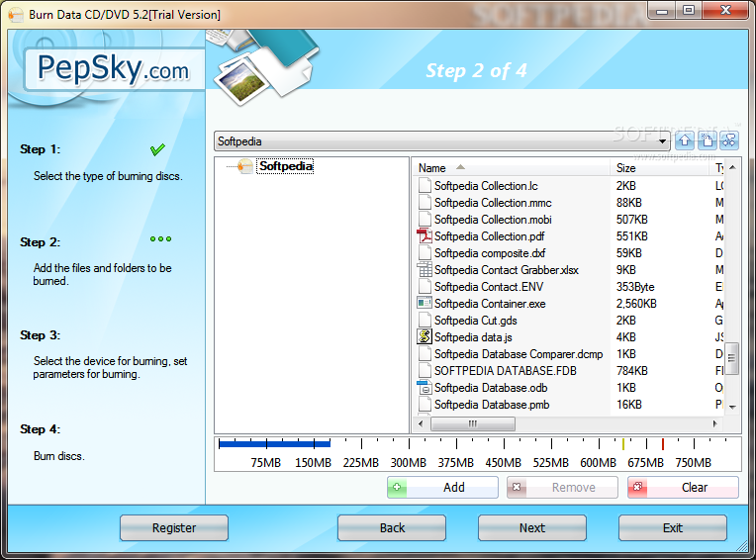Viewport: 756px width, 560px height.
Task: Click the 2,560KB size value
Action: [636, 304]
